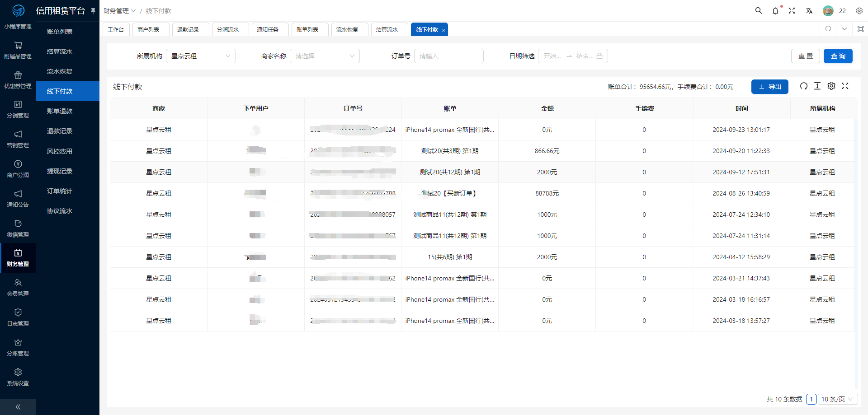This screenshot has height=415, width=868.
Task: Click the 金额 column header
Action: [x=547, y=108]
